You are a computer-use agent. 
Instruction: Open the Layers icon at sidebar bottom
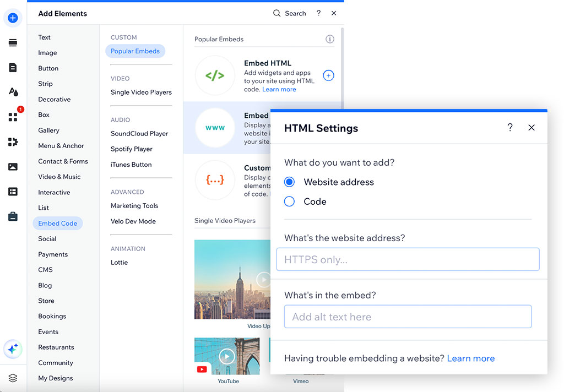coord(13,378)
